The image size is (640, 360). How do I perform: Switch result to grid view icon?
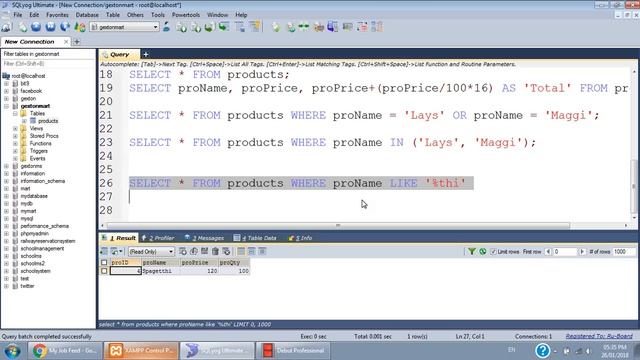tap(241, 251)
